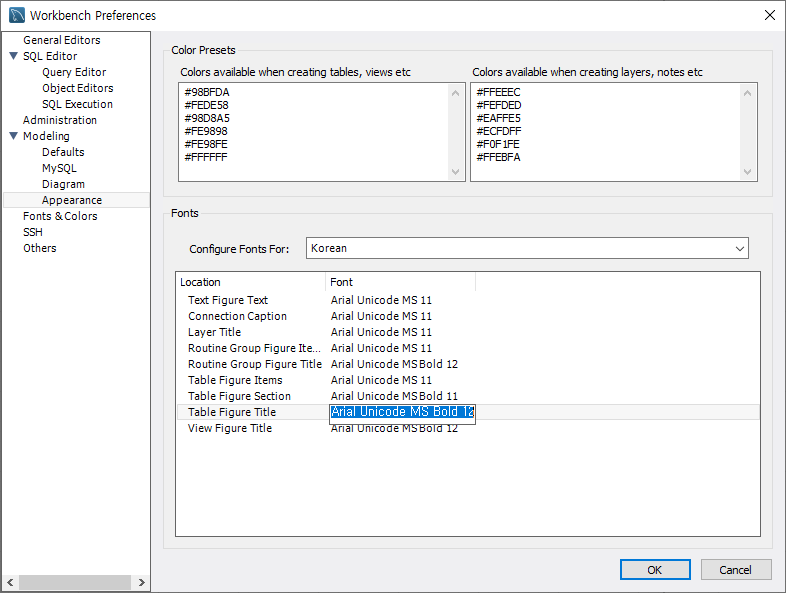The width and height of the screenshot is (786, 593).
Task: Select General Editors in the sidebar
Action: coord(62,40)
